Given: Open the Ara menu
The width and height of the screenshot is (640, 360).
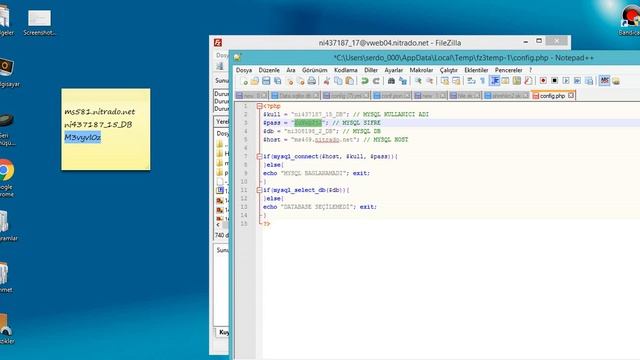Looking at the screenshot, I should click(291, 70).
